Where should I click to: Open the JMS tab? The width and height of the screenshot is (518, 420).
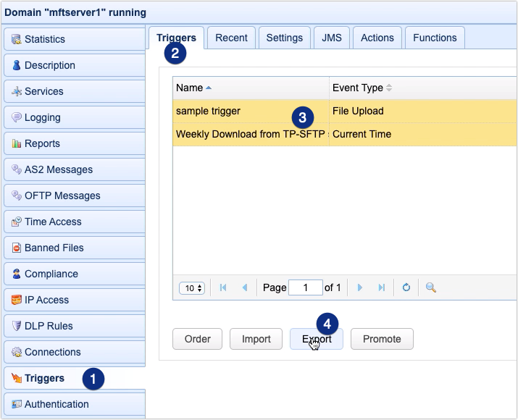(x=332, y=38)
